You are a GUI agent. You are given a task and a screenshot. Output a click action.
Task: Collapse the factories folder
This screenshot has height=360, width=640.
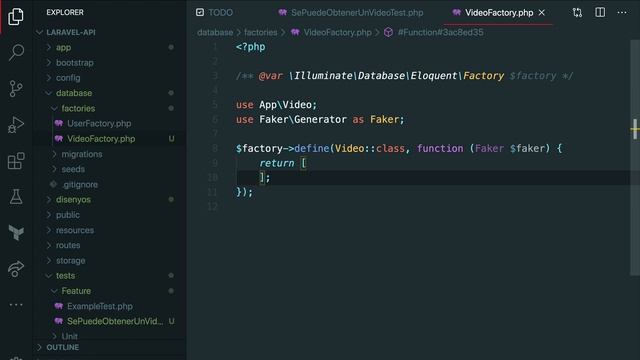click(x=78, y=109)
